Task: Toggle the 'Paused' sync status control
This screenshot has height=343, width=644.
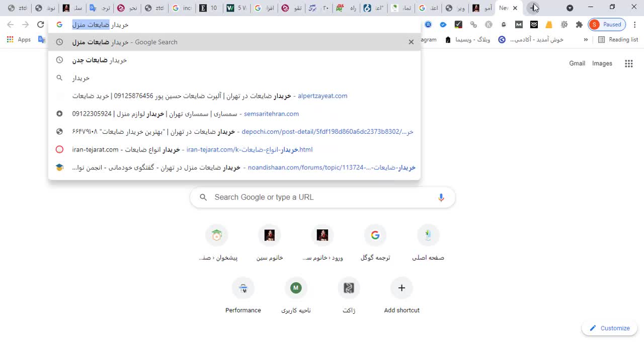Action: (x=608, y=24)
